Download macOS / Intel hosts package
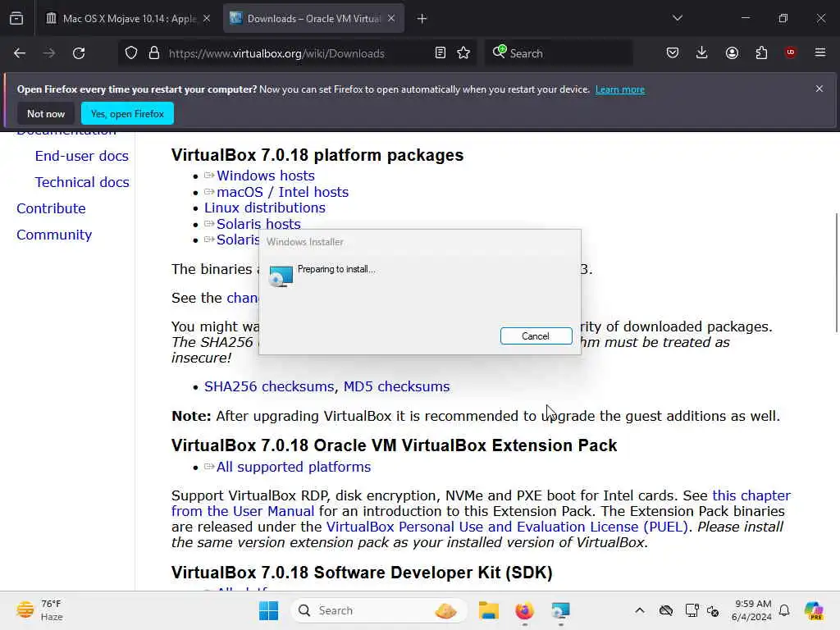Screen dimensions: 840x630 [282, 192]
